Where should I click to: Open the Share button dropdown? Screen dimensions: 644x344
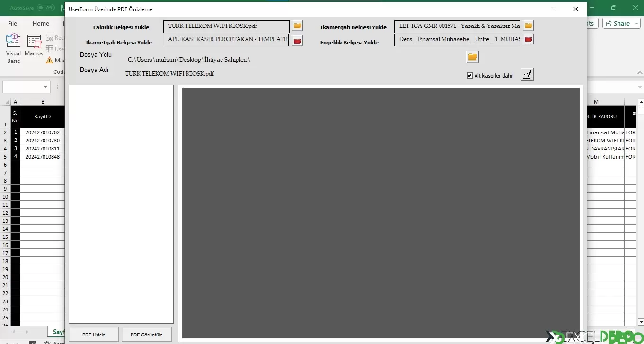click(x=622, y=23)
